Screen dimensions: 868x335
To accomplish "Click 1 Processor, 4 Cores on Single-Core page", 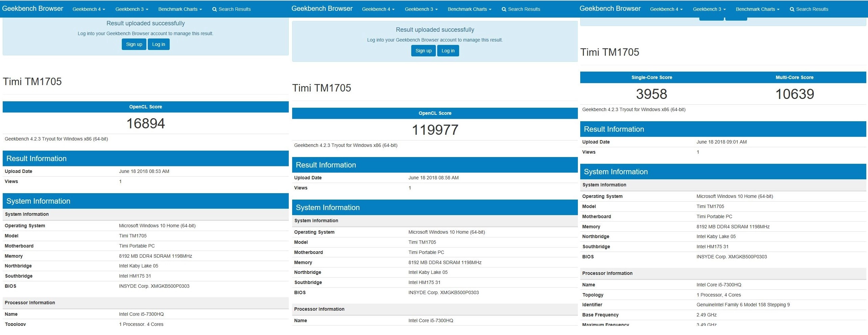I will click(719, 295).
